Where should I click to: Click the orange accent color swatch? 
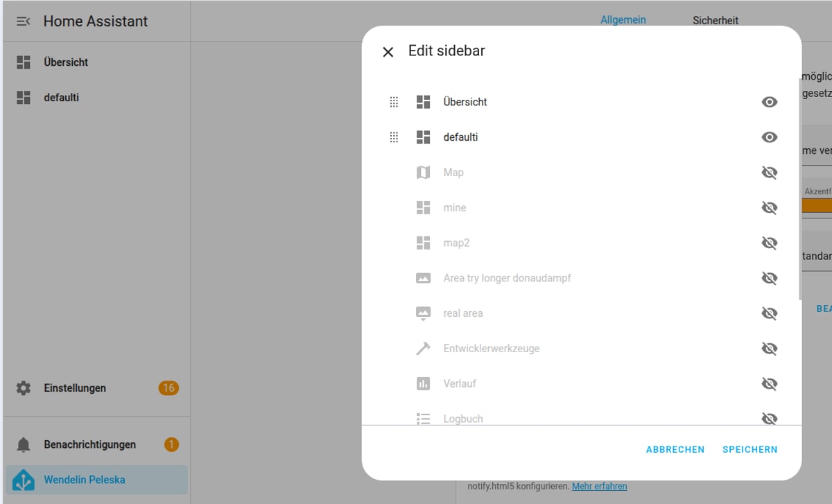(817, 206)
